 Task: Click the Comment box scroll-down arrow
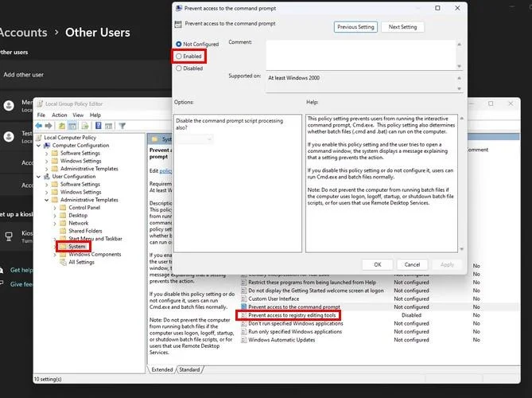[460, 66]
